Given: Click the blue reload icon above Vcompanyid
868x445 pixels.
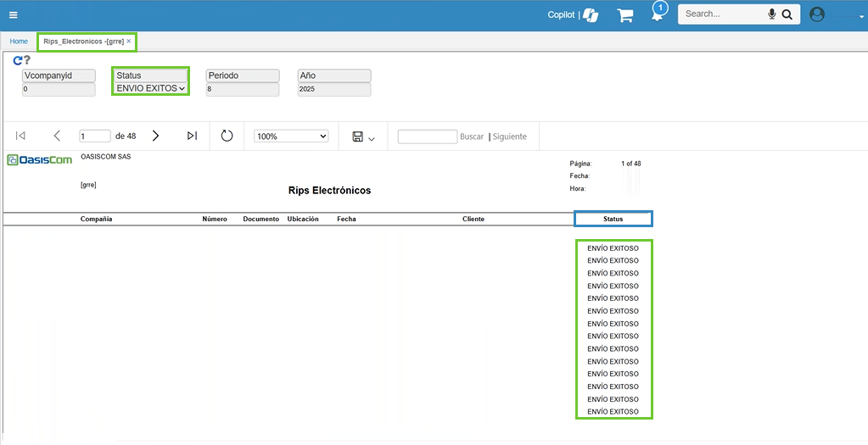Looking at the screenshot, I should coord(17,60).
